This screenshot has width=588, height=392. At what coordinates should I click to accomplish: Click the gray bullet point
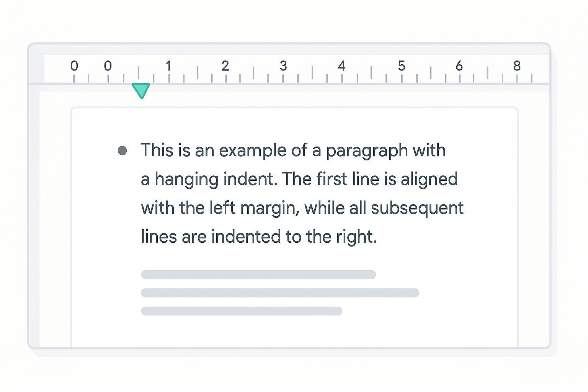pyautogui.click(x=122, y=150)
